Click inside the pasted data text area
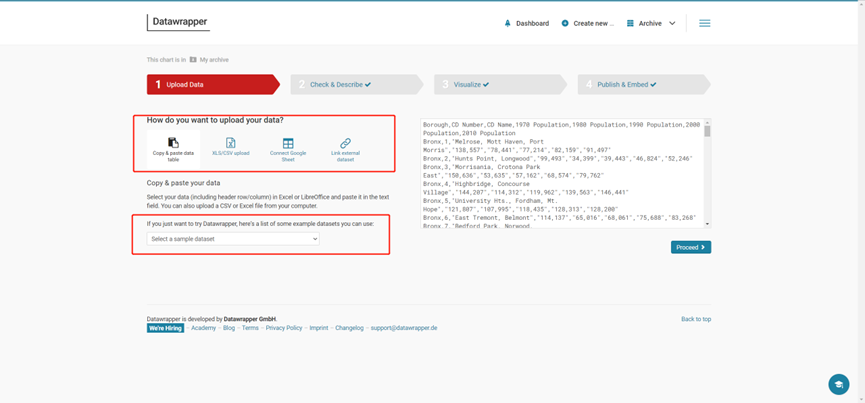Viewport: 865px width, 403px height. click(562, 173)
